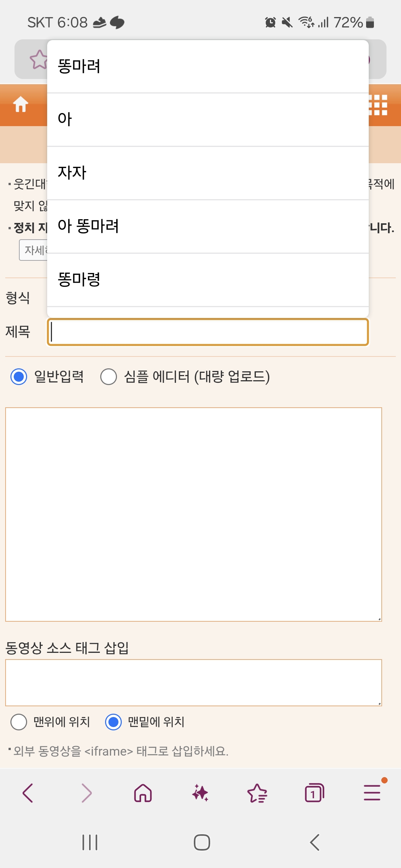
Task: Tap the orange home icon in header
Action: pyautogui.click(x=21, y=104)
